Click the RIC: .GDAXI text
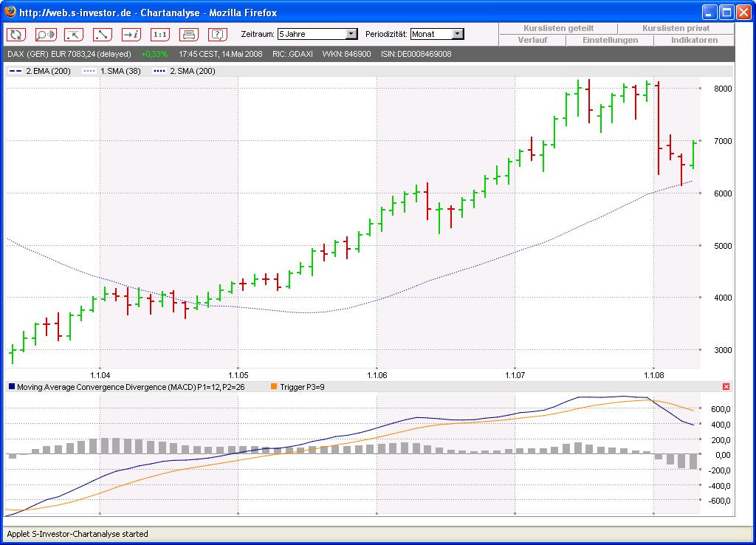 [x=292, y=54]
